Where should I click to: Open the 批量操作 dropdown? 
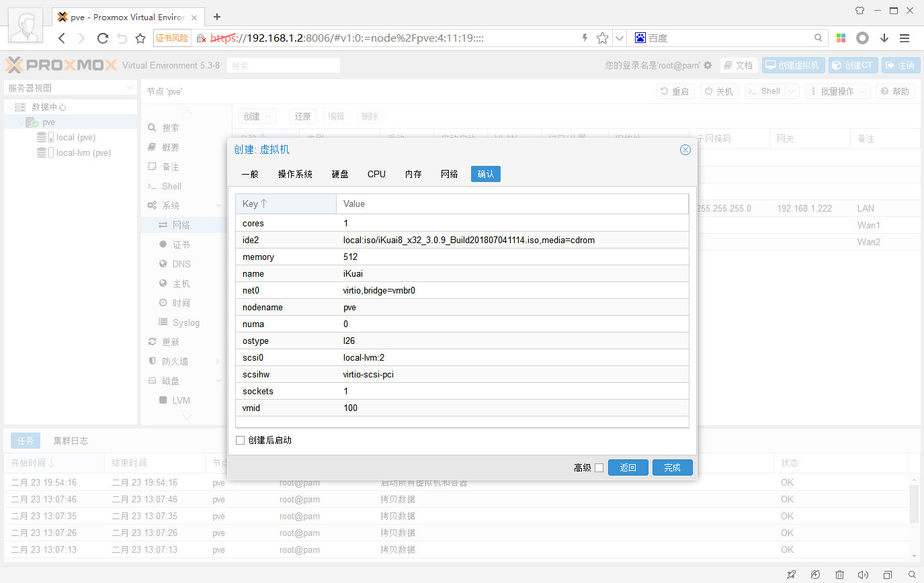(837, 91)
